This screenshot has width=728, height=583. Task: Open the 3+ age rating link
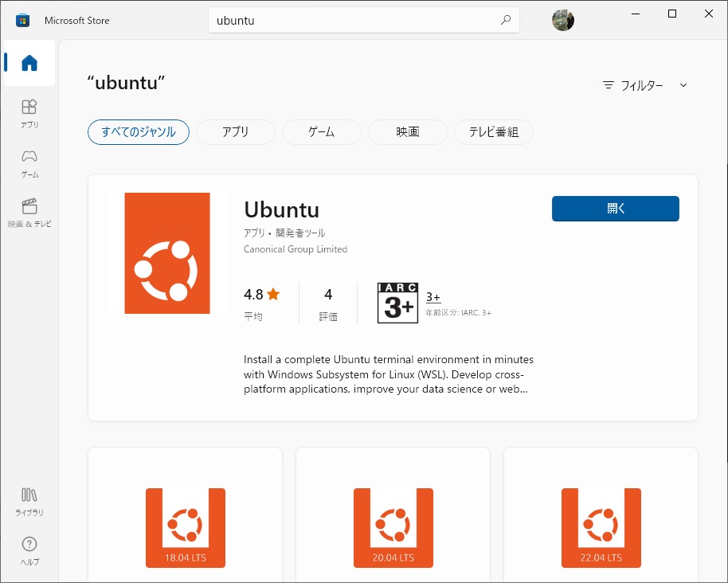pyautogui.click(x=432, y=297)
